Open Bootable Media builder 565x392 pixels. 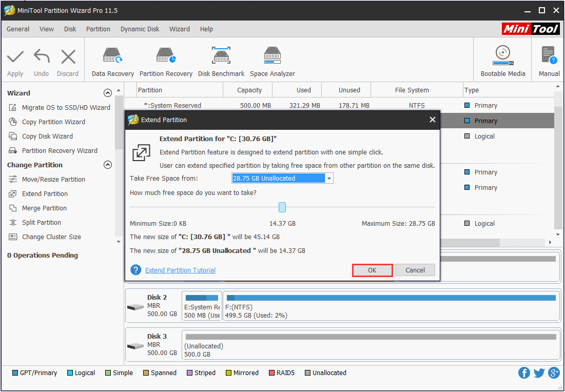tap(503, 61)
